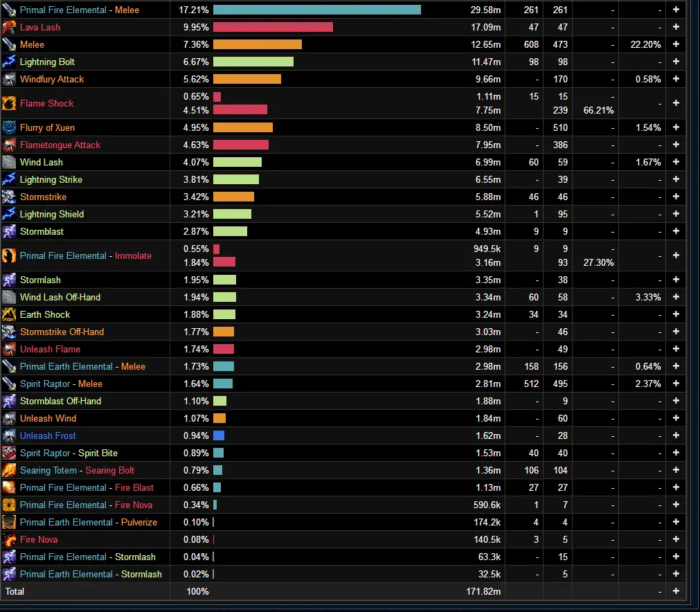Image resolution: width=700 pixels, height=612 pixels.
Task: Click the Unleash Frost icon
Action: coord(9,435)
